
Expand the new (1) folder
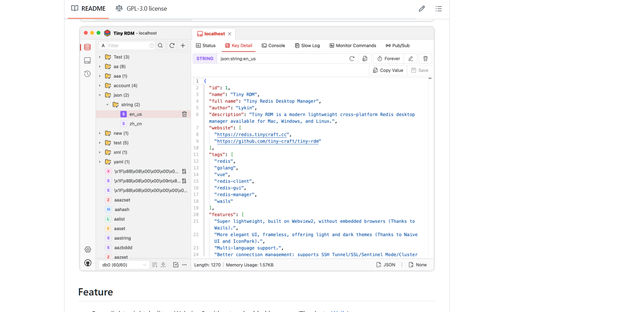[x=100, y=133]
